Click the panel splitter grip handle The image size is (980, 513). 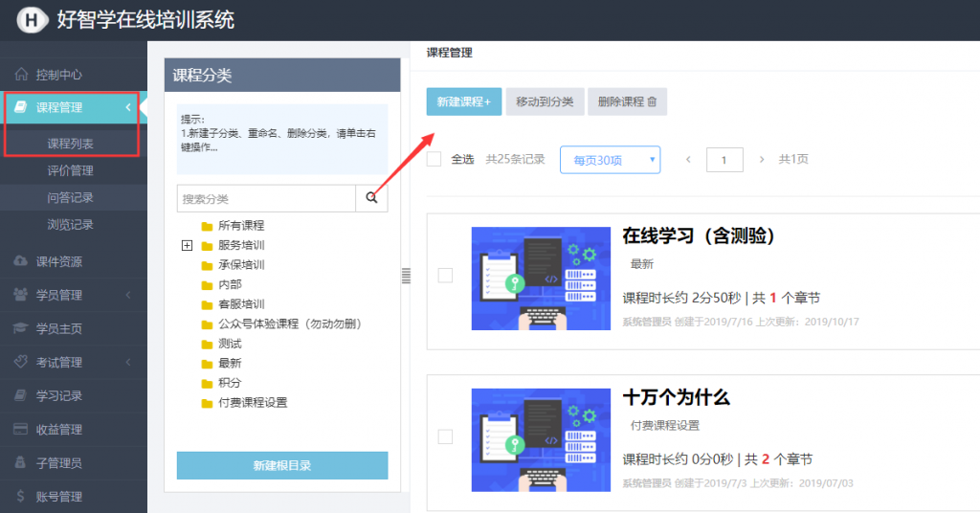[x=406, y=276]
